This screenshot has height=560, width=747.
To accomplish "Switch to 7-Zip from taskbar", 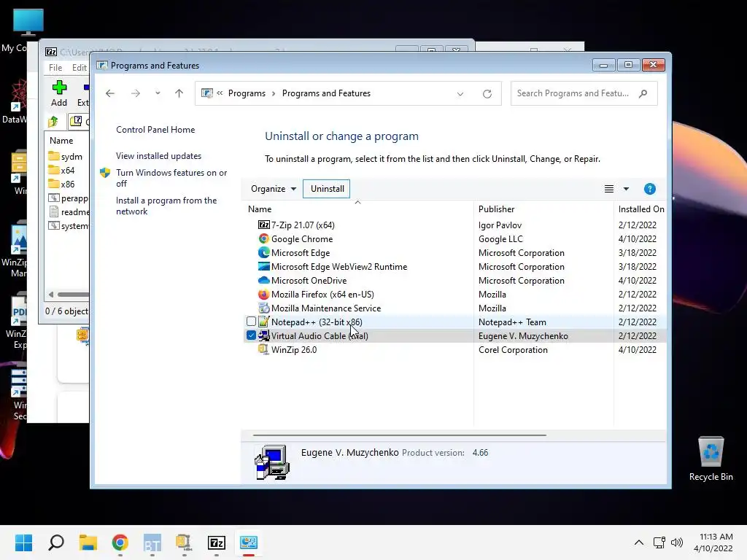I will (x=216, y=542).
